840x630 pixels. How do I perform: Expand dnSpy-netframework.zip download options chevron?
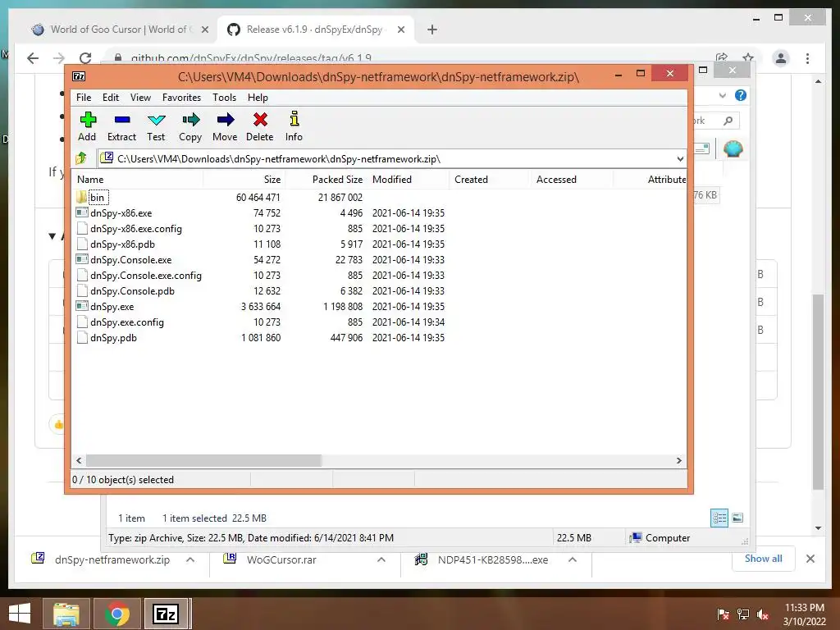190,559
